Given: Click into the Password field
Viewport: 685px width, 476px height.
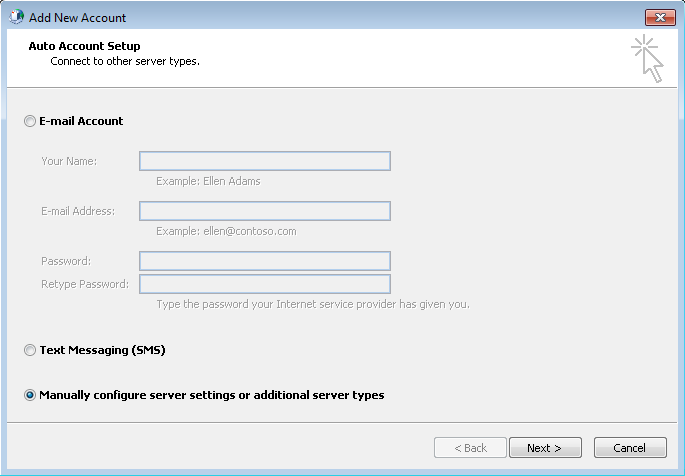Looking at the screenshot, I should (265, 261).
